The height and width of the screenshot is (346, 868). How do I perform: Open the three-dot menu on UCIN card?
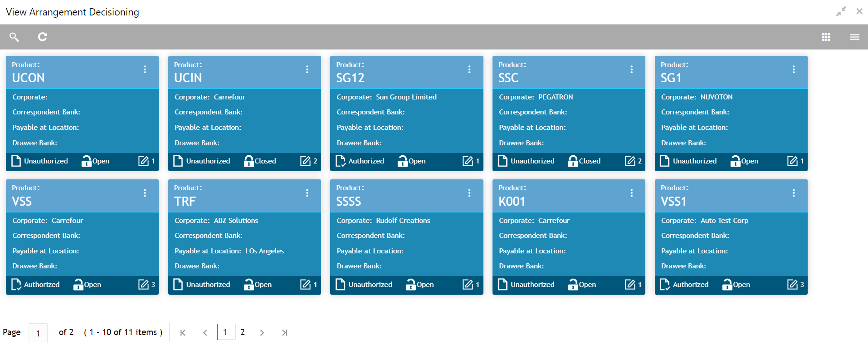coord(307,69)
